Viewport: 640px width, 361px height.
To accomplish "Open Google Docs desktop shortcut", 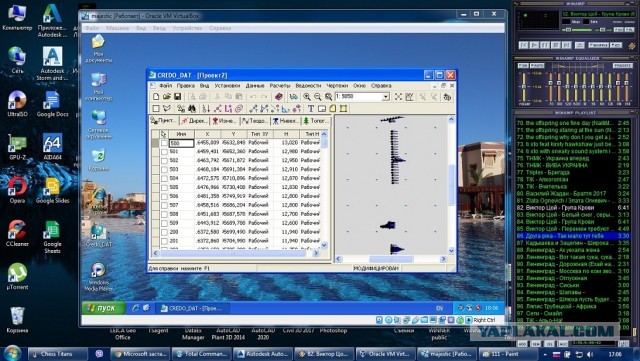I will click(x=52, y=104).
